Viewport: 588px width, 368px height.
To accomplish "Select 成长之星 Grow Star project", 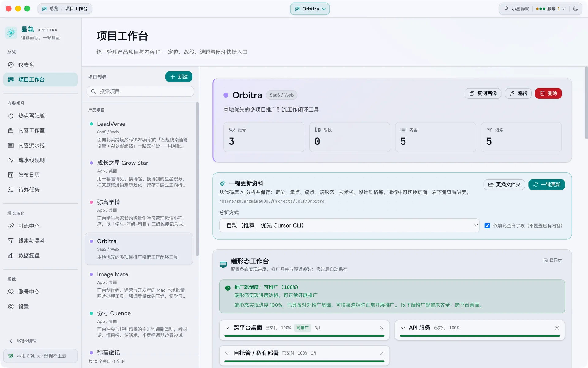I will 139,174.
